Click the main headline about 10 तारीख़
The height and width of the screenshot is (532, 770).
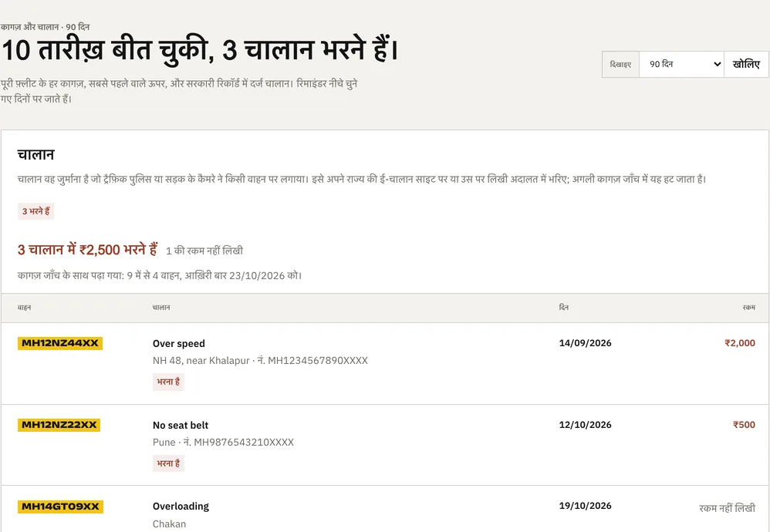[x=199, y=50]
